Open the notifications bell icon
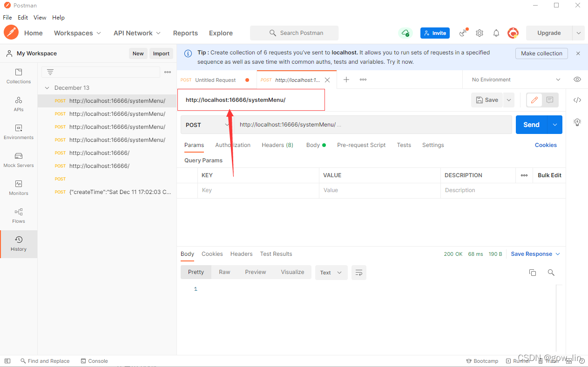 coord(496,33)
